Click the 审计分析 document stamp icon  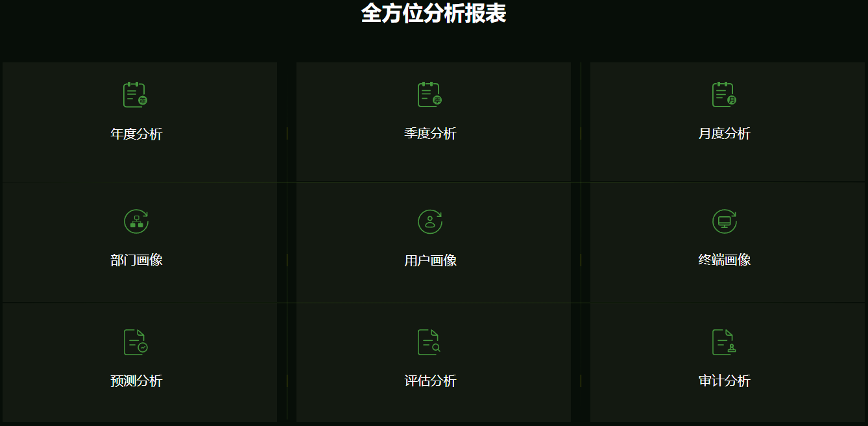pyautogui.click(x=724, y=342)
